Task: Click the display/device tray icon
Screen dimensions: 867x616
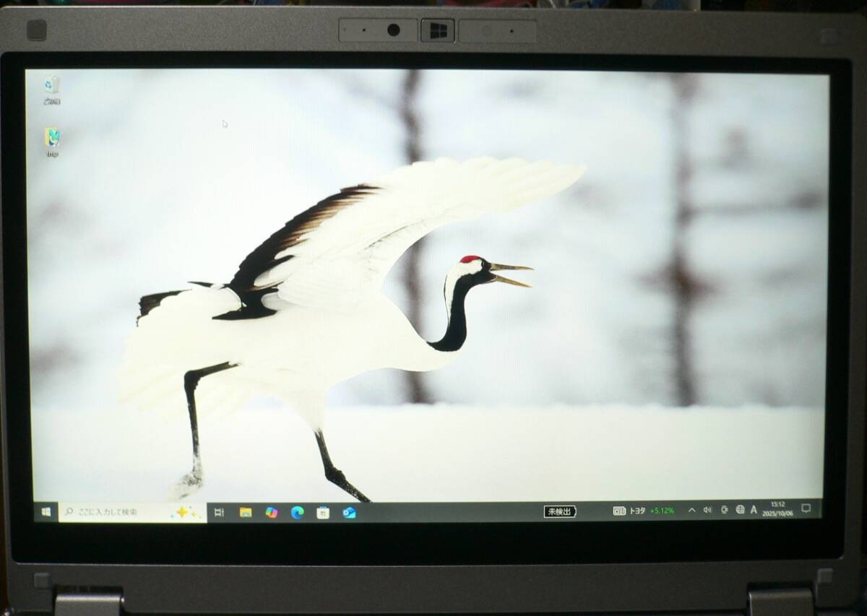Action: tap(724, 509)
